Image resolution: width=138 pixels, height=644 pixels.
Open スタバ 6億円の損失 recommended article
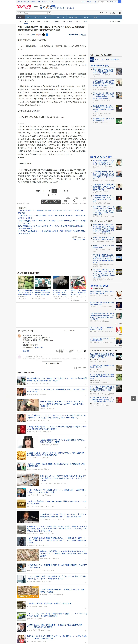click(57, 380)
